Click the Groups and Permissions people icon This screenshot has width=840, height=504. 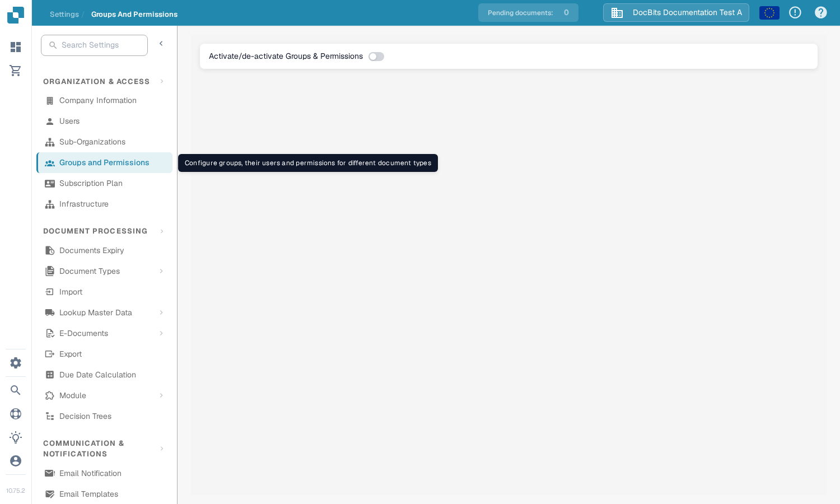50,163
